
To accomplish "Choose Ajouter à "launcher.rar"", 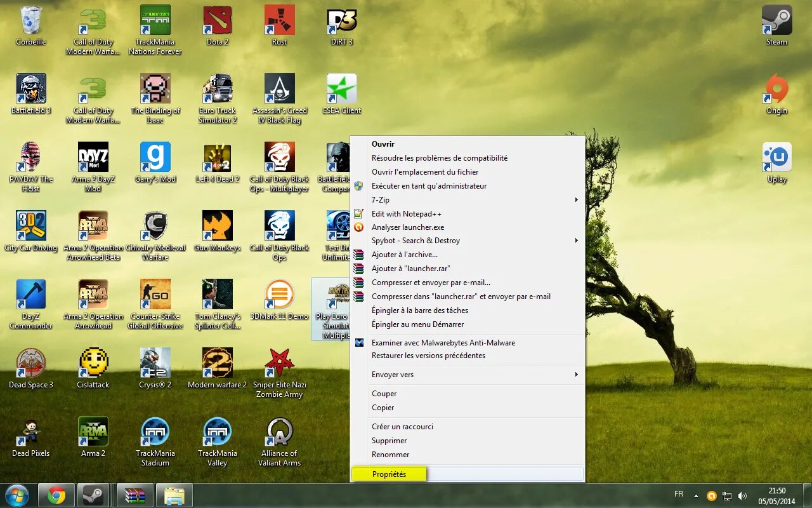I will coord(467,269).
